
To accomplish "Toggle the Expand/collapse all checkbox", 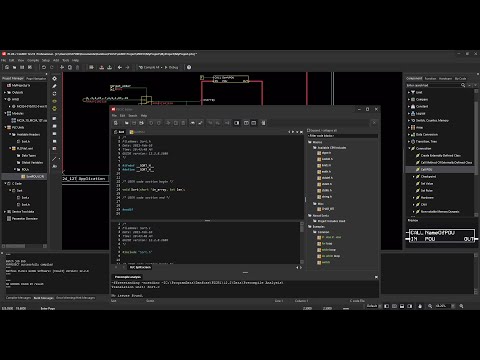I will 309,130.
